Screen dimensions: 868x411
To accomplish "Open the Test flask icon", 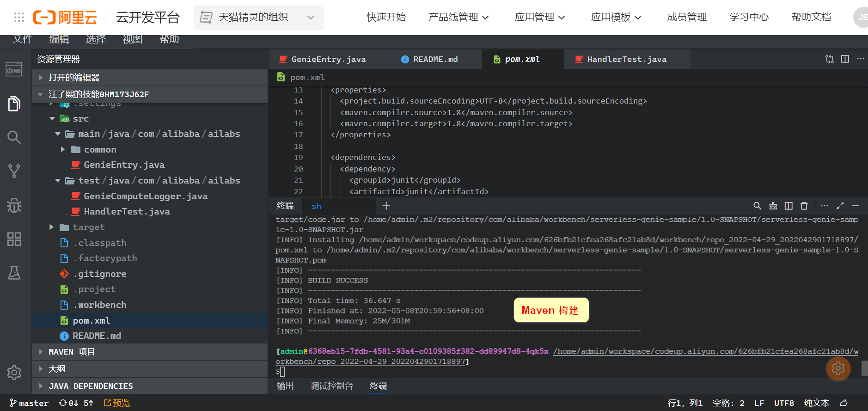I will point(14,273).
